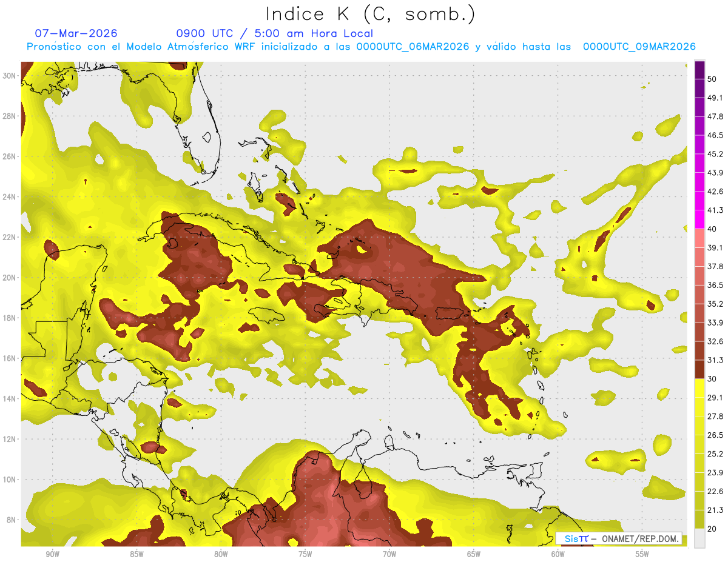
Task: Click the "30" colorbar value
Action: [x=712, y=379]
